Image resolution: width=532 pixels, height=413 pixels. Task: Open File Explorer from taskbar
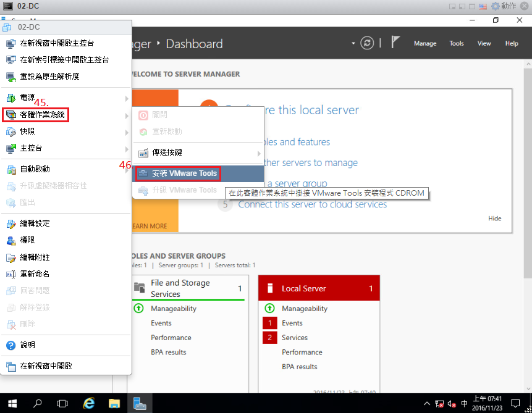pyautogui.click(x=114, y=403)
